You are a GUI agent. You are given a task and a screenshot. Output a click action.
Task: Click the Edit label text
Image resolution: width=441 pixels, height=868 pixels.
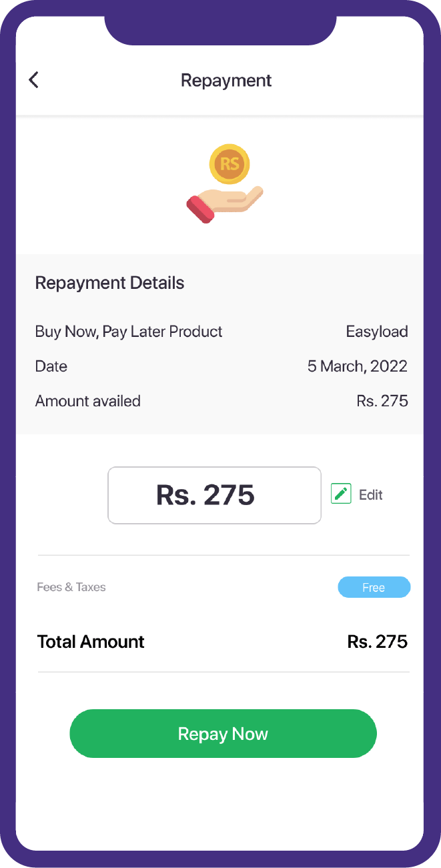tap(371, 494)
